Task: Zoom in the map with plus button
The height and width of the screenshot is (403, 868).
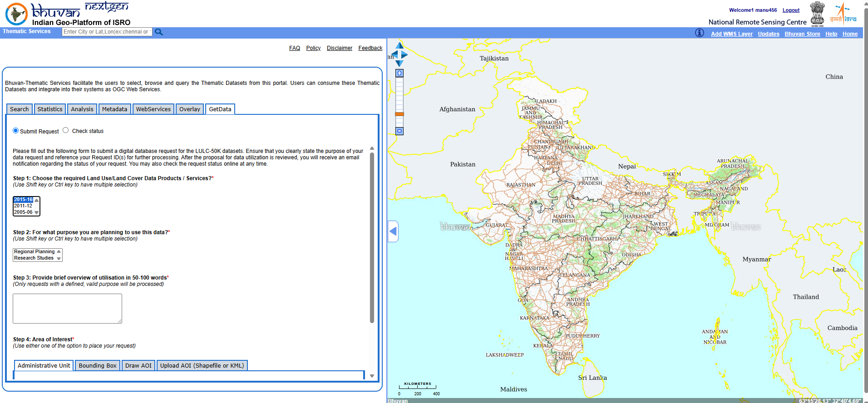Action: (x=399, y=73)
